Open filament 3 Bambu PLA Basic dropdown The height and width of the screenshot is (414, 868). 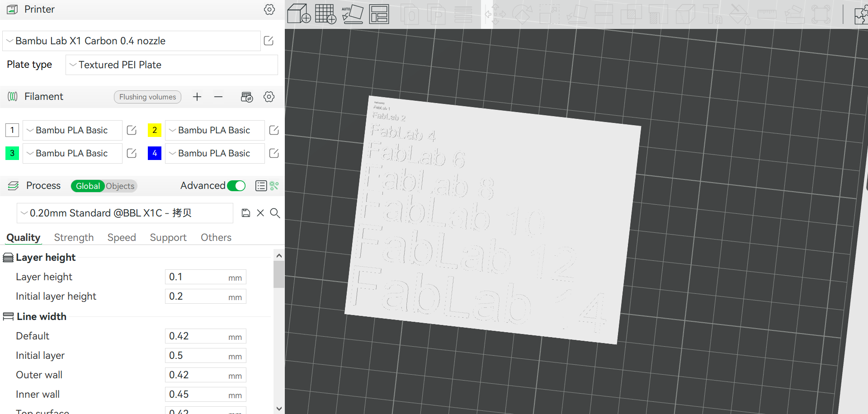[x=72, y=153]
